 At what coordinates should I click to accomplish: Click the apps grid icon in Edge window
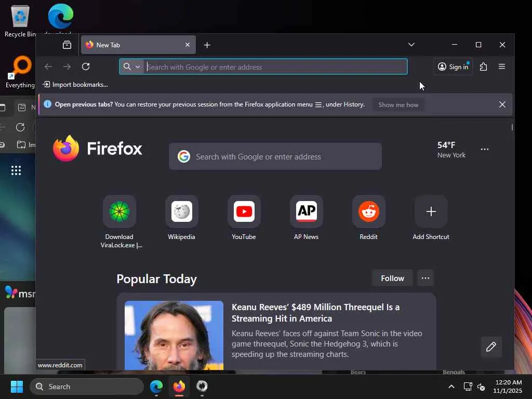(16, 170)
